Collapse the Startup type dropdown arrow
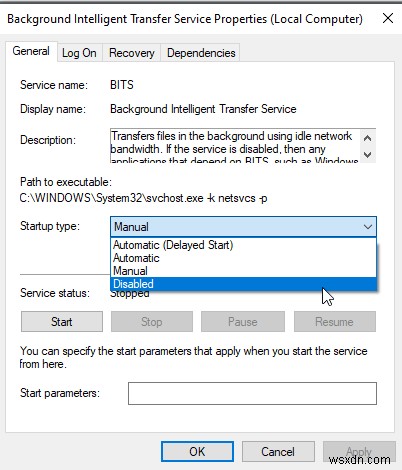The width and height of the screenshot is (402, 470). pyautogui.click(x=368, y=227)
